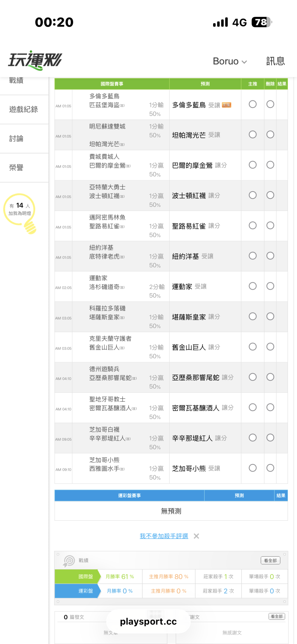The height and width of the screenshot is (644, 297).
Task: Open 遊戲紀錄 in the sidebar
Action: 24,109
